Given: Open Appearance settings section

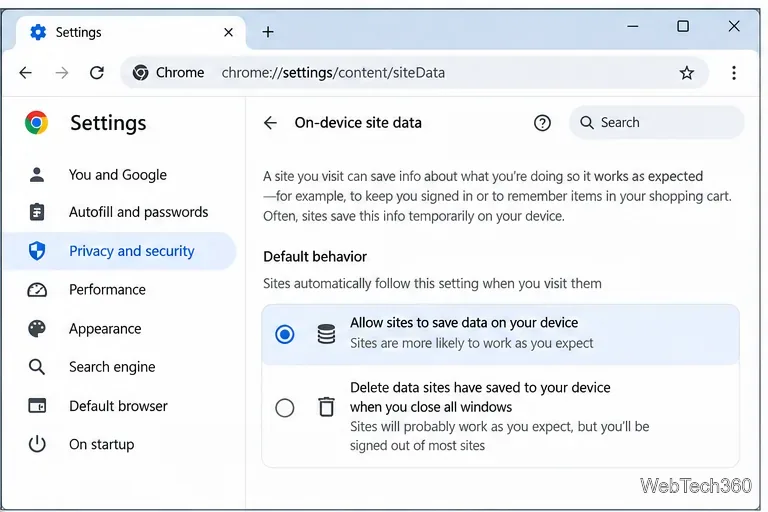Looking at the screenshot, I should click(x=120, y=329).
